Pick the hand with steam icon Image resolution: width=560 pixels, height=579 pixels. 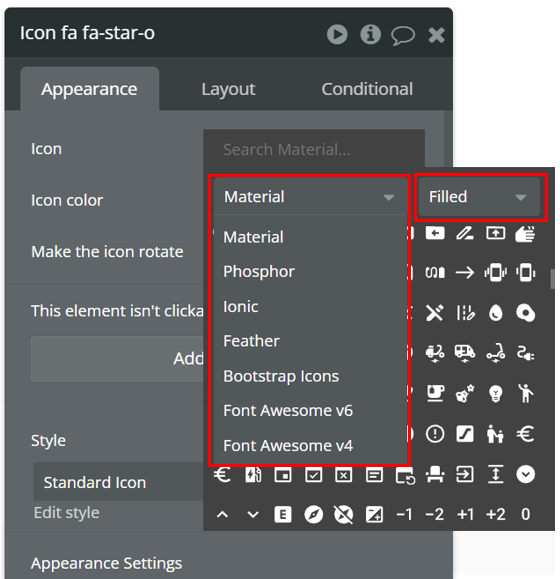click(525, 233)
